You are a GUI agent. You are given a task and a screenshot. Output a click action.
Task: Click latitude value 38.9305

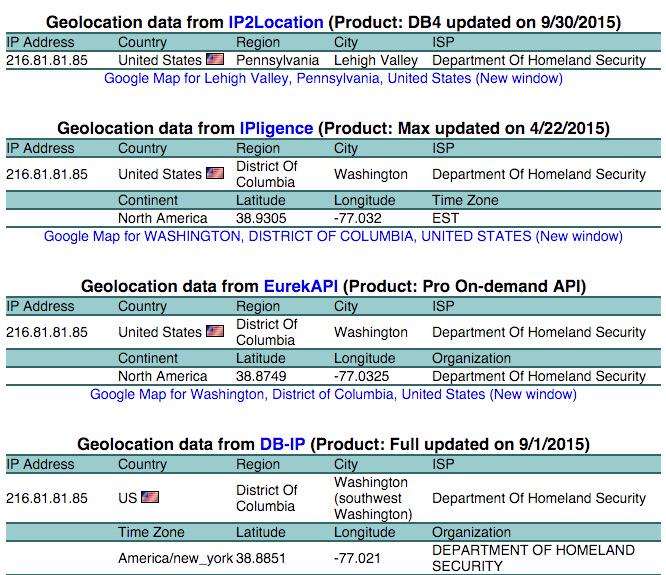click(x=261, y=218)
